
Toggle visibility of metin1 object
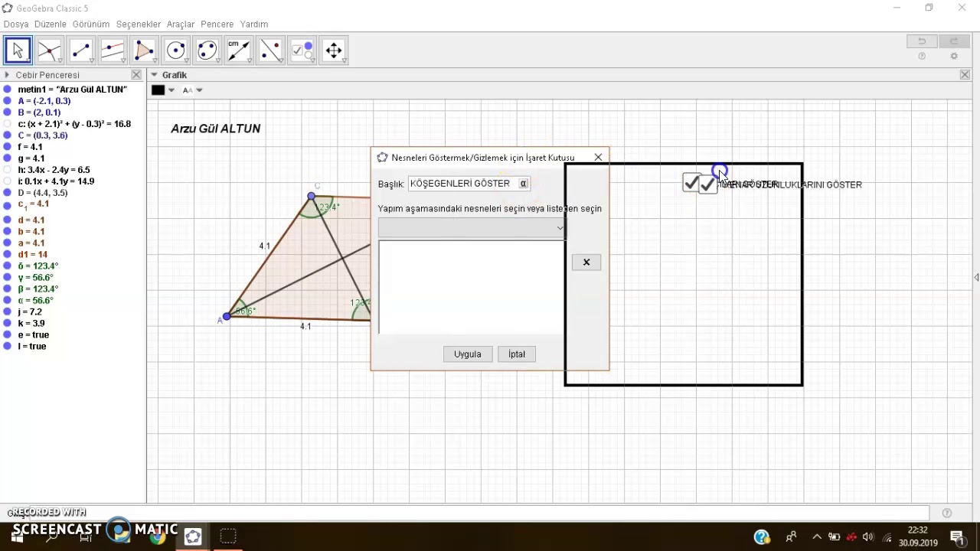(x=8, y=90)
